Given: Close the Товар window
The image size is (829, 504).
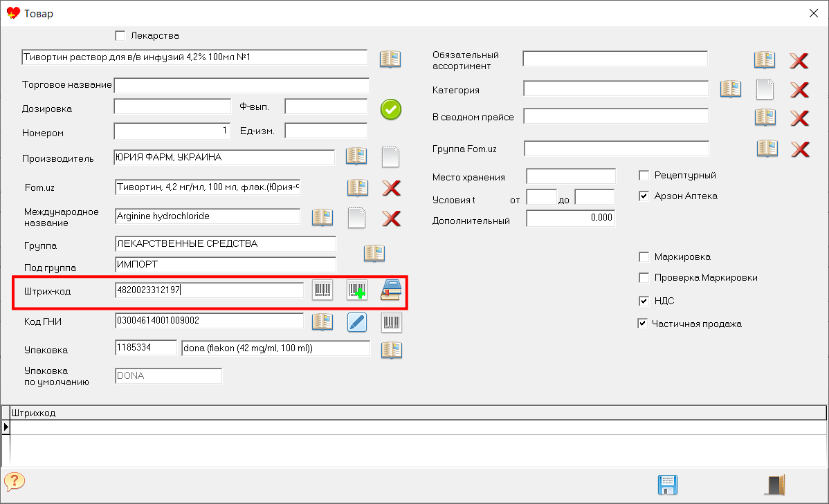Looking at the screenshot, I should click(x=814, y=13).
